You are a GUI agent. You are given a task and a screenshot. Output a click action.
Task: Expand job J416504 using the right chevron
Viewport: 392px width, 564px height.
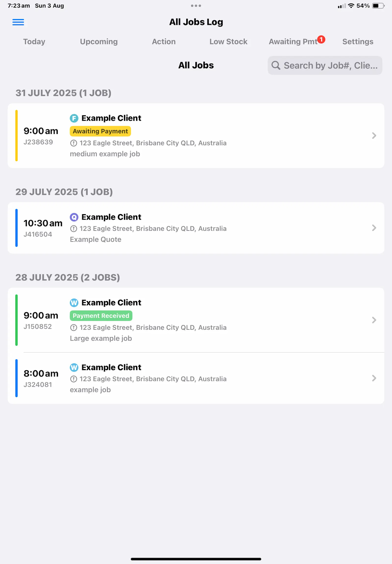point(374,228)
